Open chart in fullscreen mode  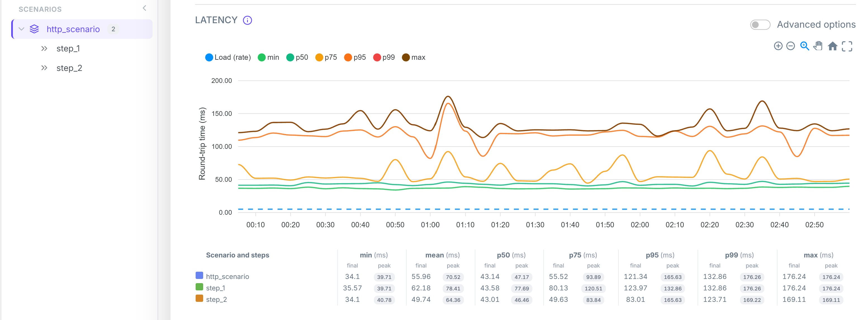pyautogui.click(x=847, y=46)
